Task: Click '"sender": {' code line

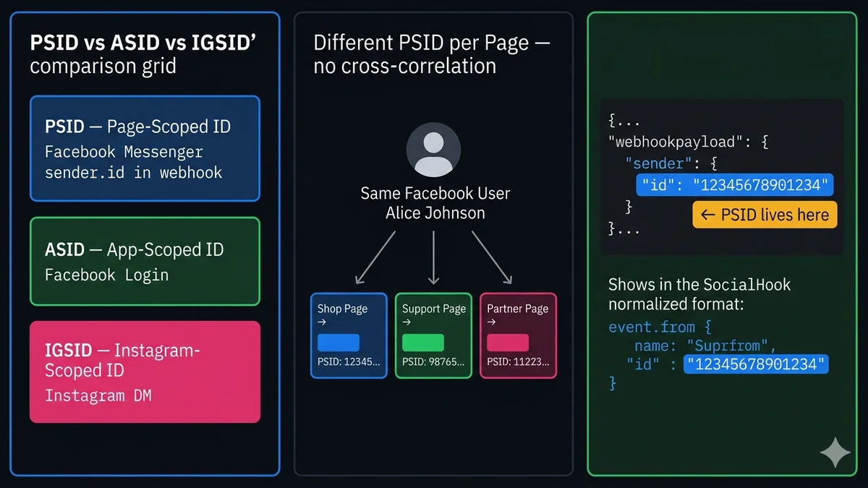Action: coord(671,163)
